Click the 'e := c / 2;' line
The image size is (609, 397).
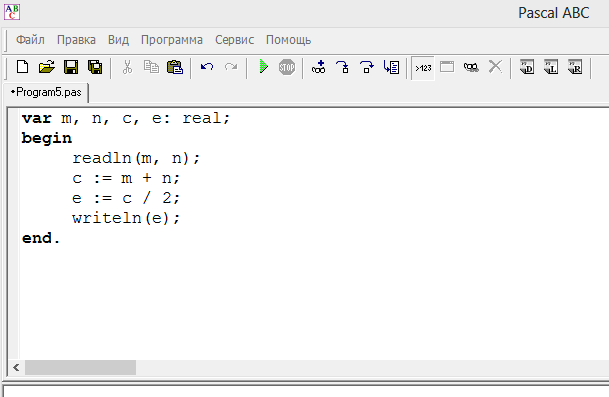[x=126, y=198]
